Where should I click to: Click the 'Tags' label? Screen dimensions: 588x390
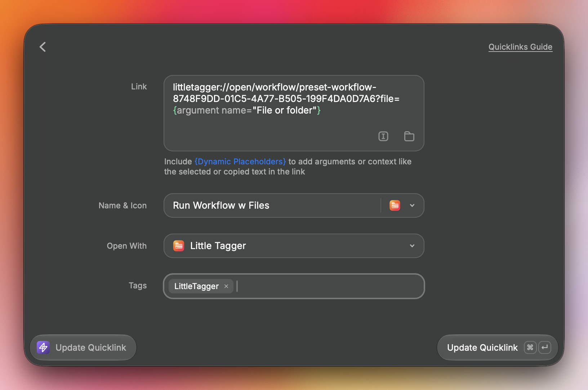pyautogui.click(x=138, y=285)
